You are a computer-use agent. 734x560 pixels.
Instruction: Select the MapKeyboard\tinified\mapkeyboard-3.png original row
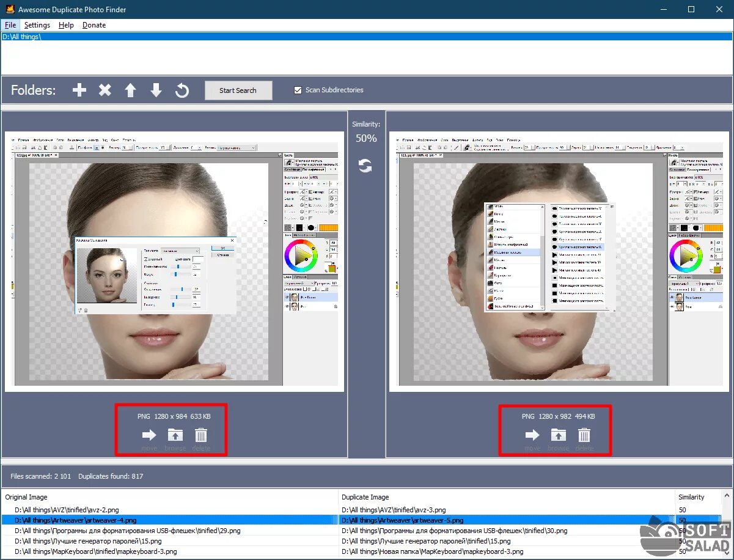pos(169,551)
